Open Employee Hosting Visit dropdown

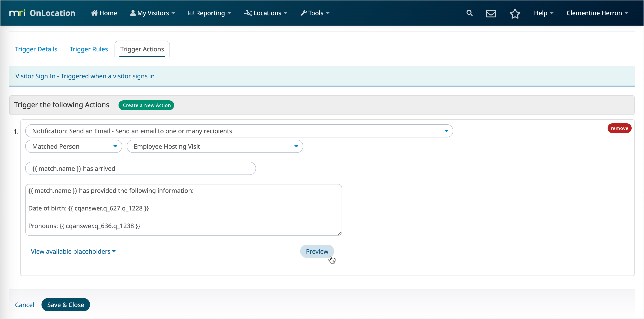(215, 146)
